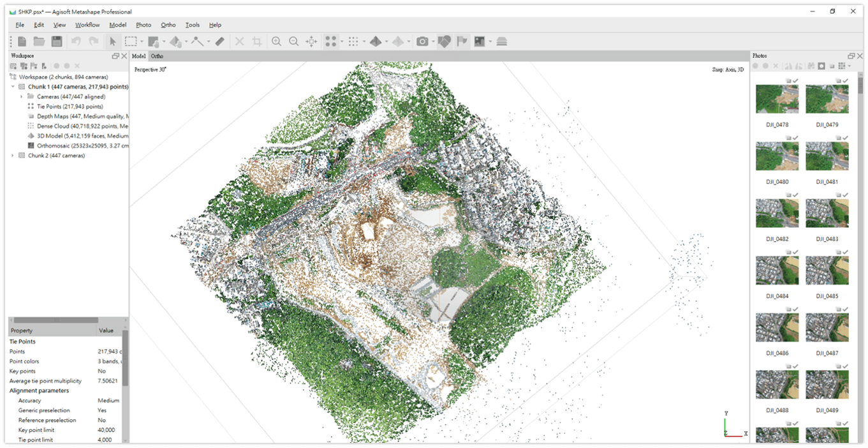Click the Save project icon

pos(57,41)
